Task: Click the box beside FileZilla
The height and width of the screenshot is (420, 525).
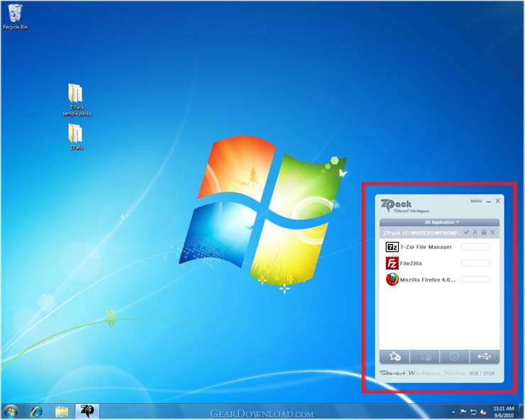Action: [475, 263]
